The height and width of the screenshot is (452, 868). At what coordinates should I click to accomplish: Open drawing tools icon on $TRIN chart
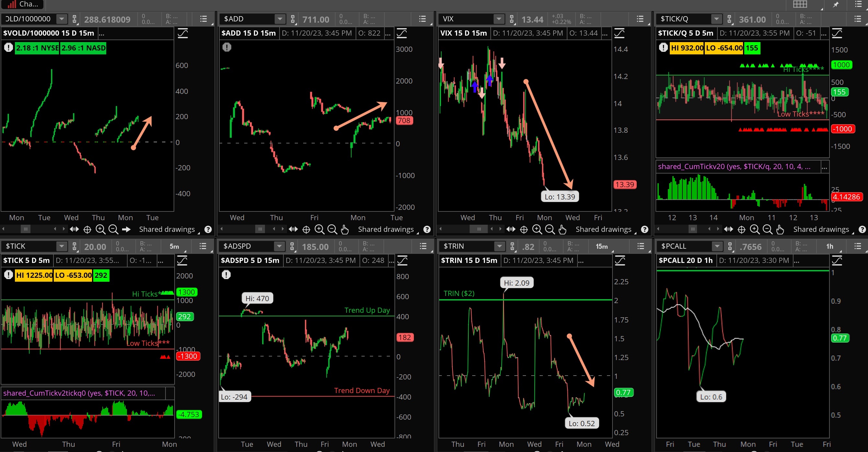click(x=620, y=260)
